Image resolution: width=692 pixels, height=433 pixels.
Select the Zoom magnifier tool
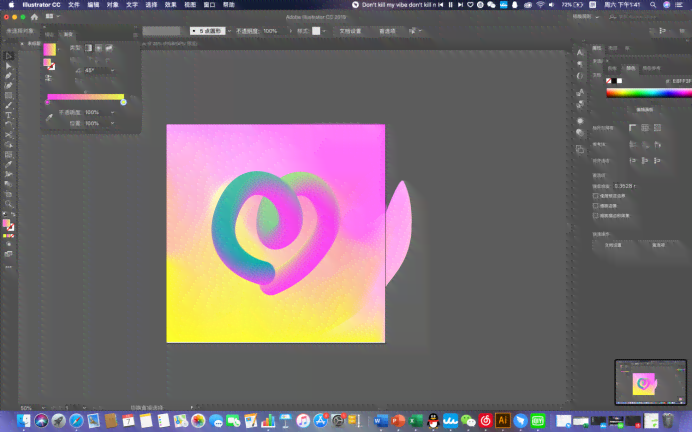[8, 204]
